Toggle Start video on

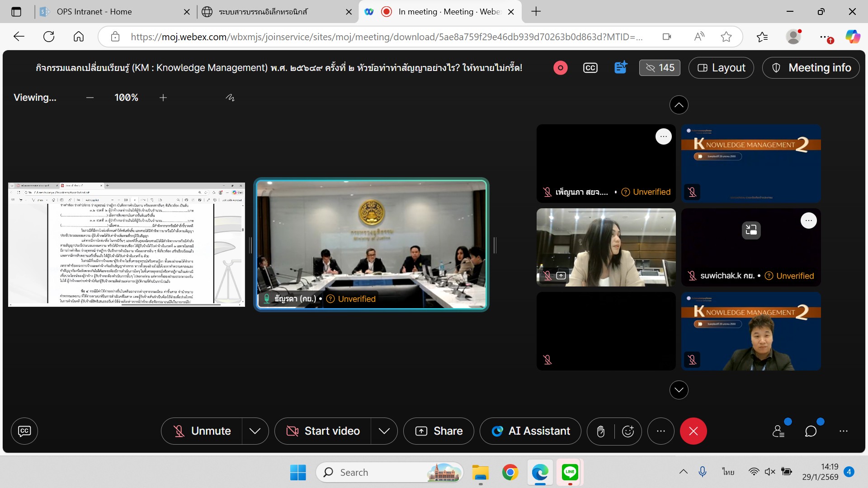323,431
